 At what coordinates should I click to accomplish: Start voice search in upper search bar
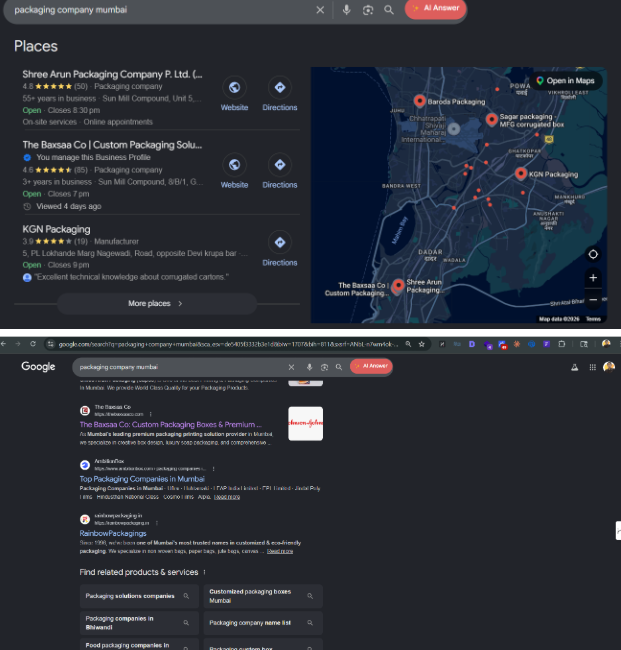click(x=346, y=10)
